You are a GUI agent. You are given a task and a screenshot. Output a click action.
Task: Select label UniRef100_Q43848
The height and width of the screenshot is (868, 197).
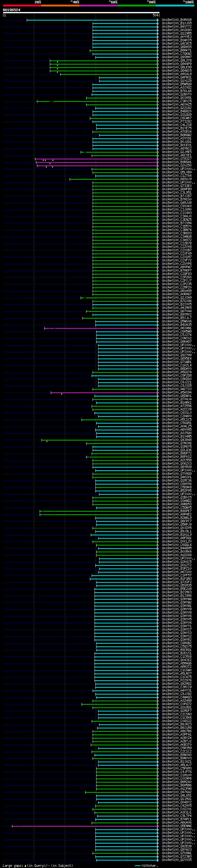(177, 440)
